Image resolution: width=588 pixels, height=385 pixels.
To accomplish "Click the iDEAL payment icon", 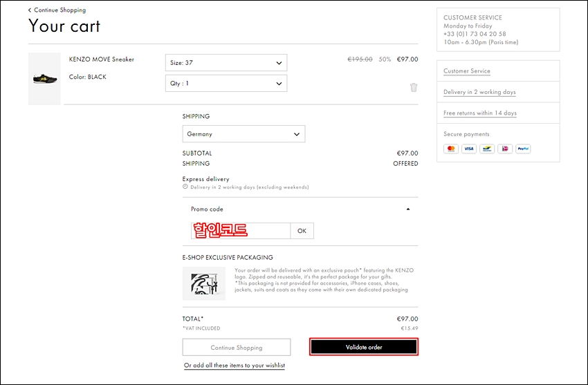I will (x=505, y=149).
